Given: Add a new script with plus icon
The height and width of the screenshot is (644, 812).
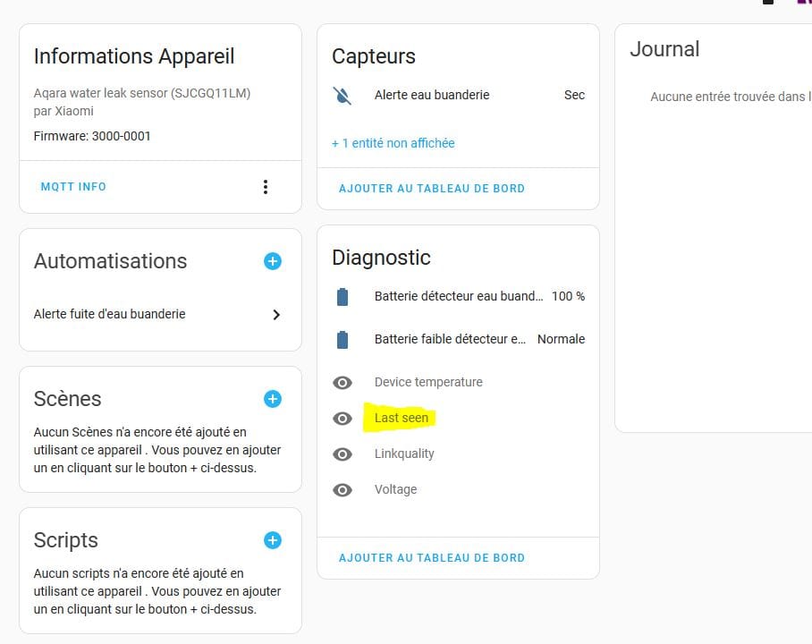Looking at the screenshot, I should point(273,540).
